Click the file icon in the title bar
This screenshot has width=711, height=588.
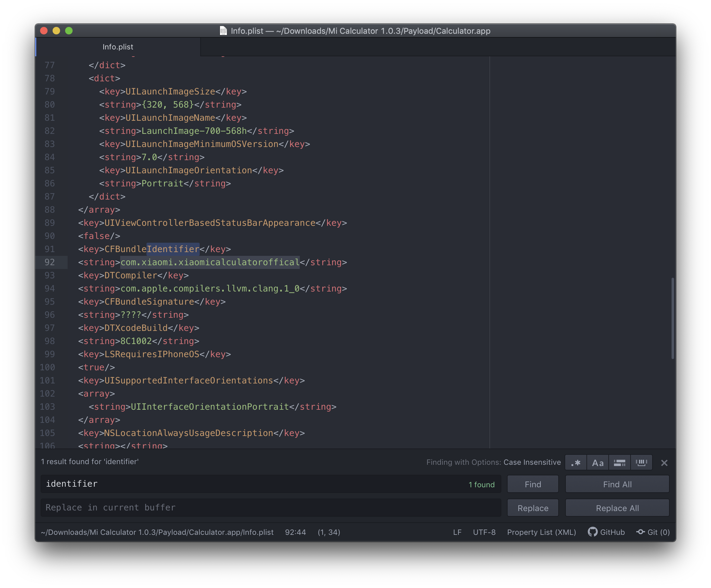coord(223,31)
